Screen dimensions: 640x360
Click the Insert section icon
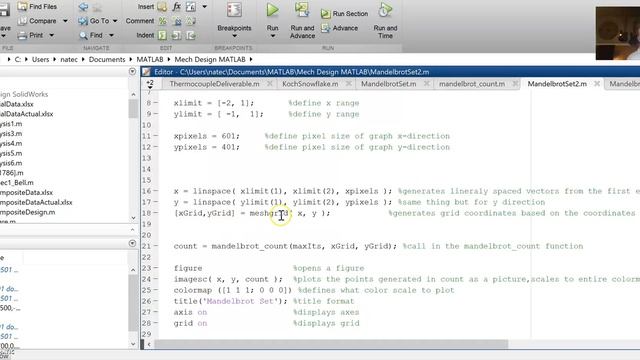coord(162,7)
